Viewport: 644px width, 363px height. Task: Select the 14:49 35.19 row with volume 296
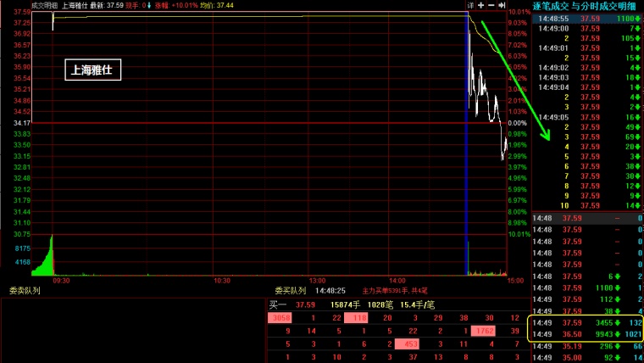click(x=588, y=346)
